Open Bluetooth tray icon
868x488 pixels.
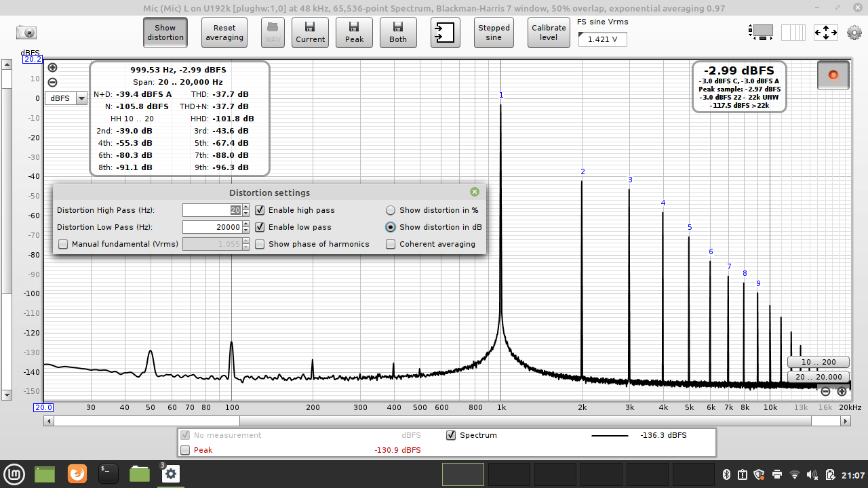click(725, 474)
